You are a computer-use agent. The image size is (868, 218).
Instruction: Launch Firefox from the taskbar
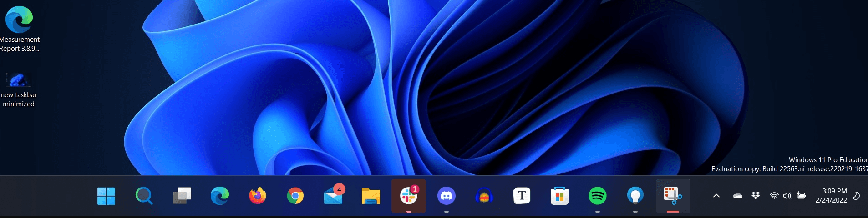(257, 196)
